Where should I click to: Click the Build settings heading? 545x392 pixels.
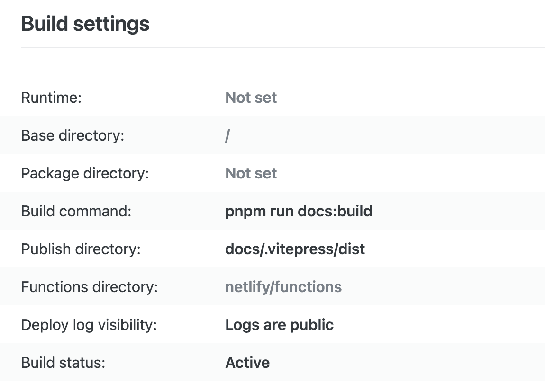pyautogui.click(x=85, y=24)
